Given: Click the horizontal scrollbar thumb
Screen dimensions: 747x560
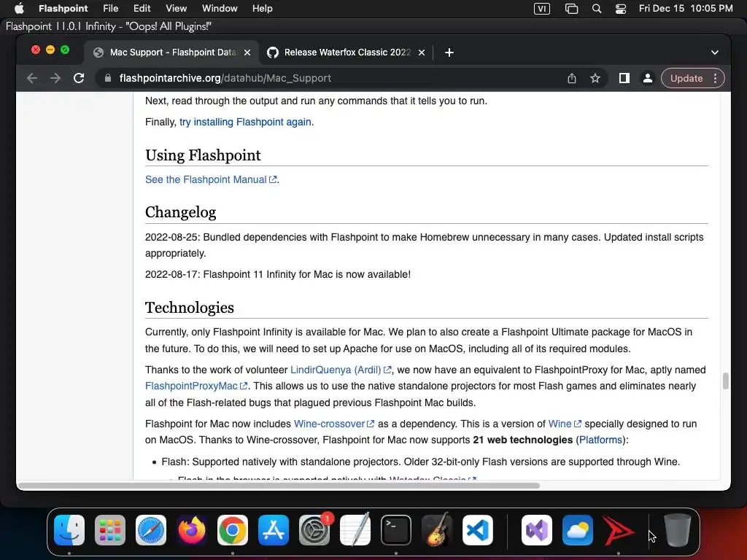Looking at the screenshot, I should click(x=279, y=486).
